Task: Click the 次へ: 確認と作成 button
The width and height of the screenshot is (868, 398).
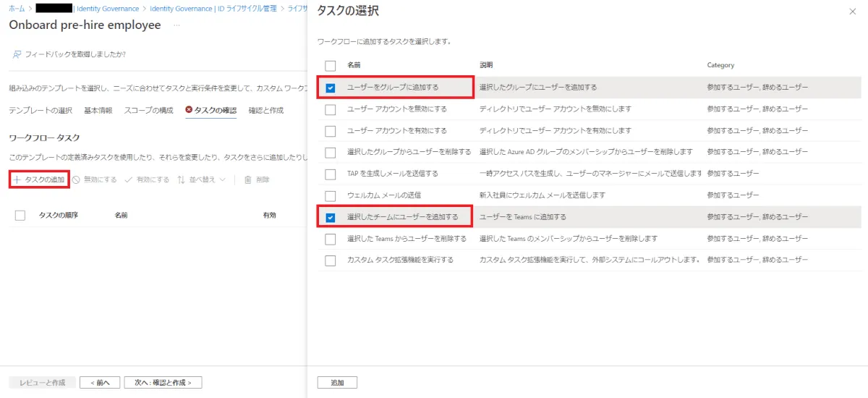Action: tap(163, 382)
